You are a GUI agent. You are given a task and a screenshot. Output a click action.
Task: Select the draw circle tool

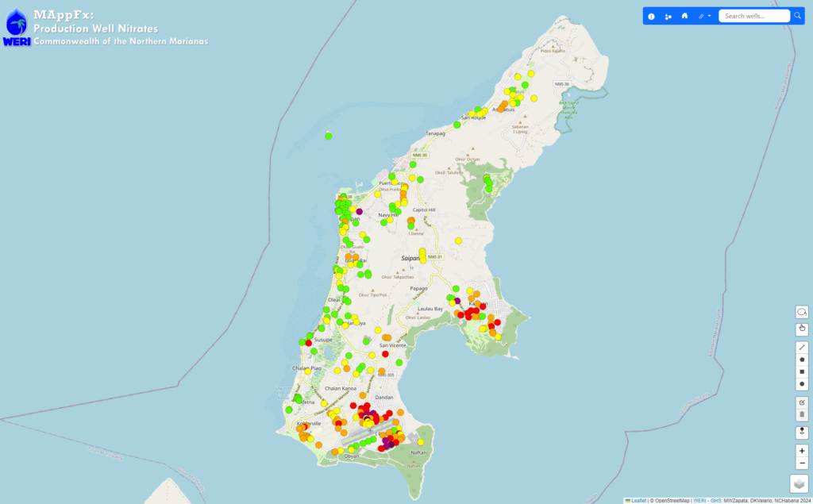point(801,384)
